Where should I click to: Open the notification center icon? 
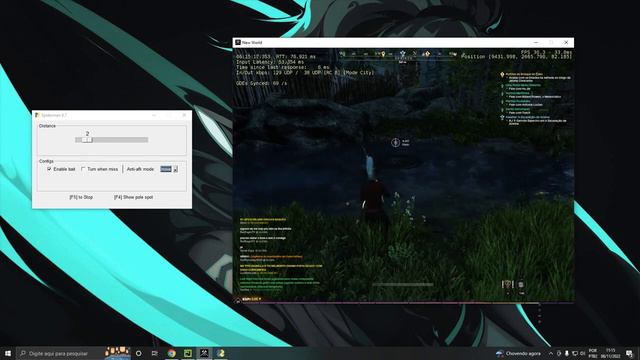(x=630, y=353)
